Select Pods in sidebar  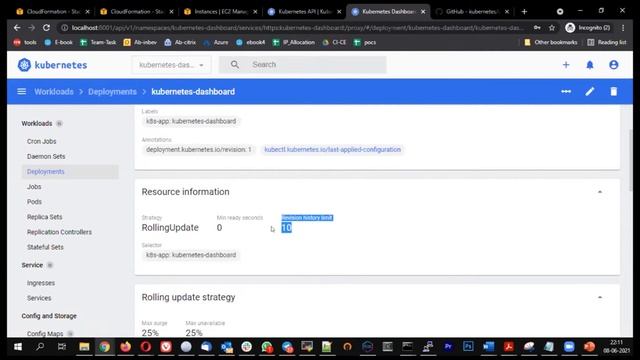click(x=34, y=202)
